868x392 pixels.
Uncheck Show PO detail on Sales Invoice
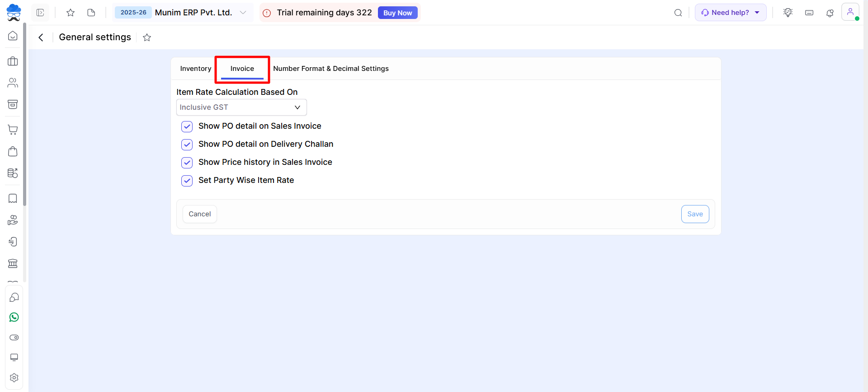pos(187,126)
